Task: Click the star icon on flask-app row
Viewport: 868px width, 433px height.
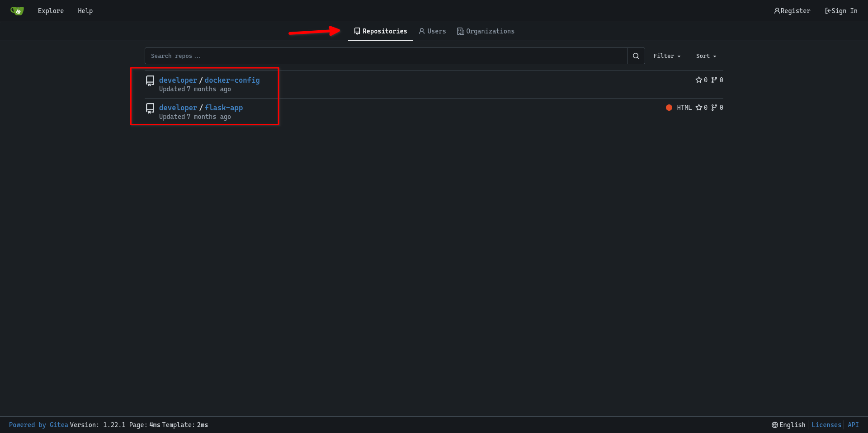Action: 698,108
